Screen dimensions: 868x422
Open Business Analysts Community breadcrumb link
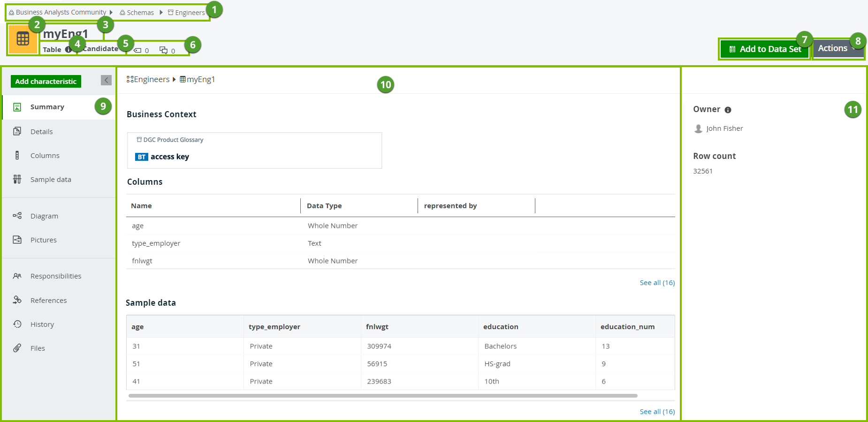pos(61,12)
